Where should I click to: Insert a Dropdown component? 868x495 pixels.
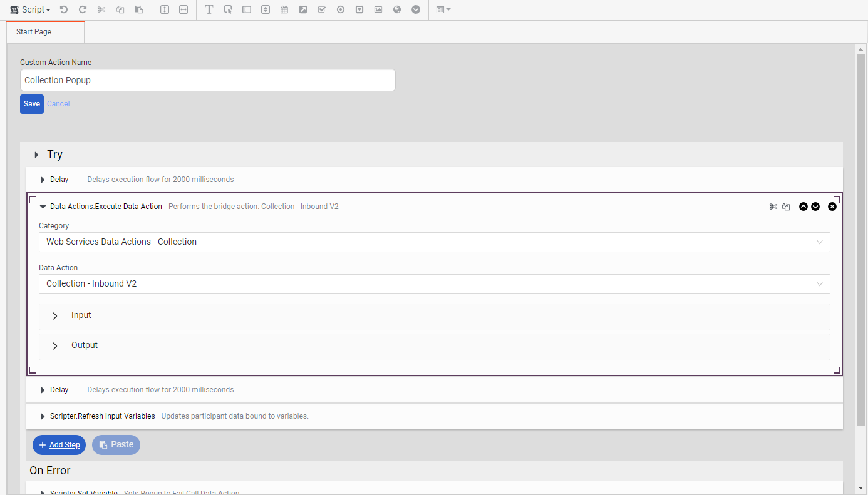point(359,10)
